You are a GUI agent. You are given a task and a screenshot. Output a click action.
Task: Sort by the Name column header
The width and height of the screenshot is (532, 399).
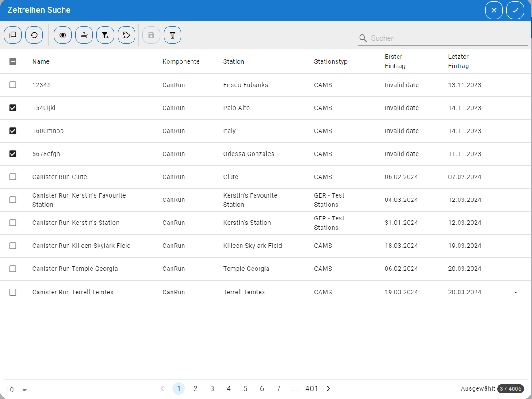point(41,61)
